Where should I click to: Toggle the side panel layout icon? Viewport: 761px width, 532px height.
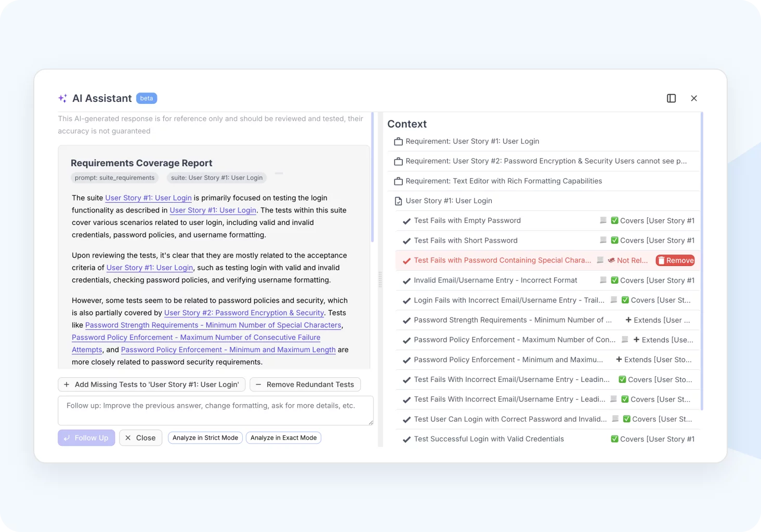pyautogui.click(x=671, y=98)
